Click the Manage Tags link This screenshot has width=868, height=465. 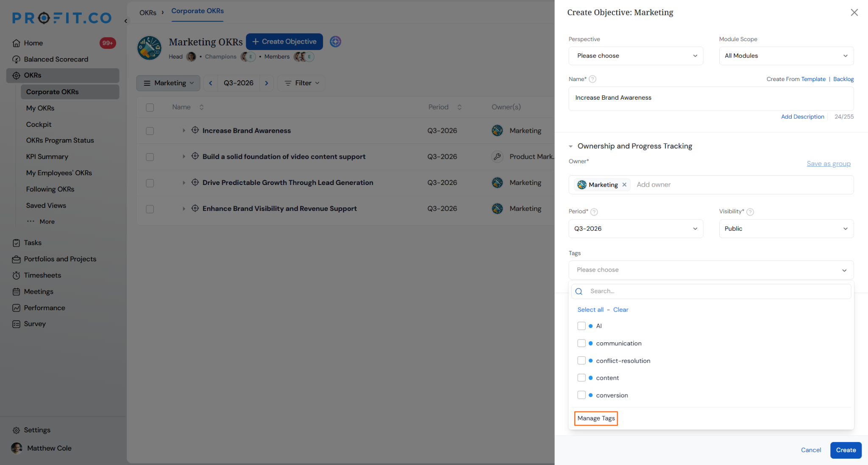coord(596,418)
